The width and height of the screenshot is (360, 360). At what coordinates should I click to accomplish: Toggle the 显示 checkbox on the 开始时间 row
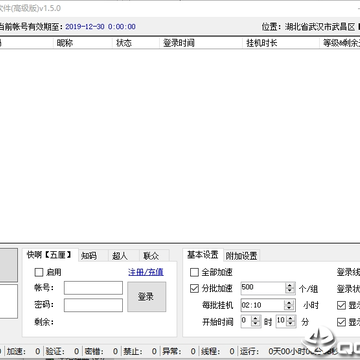pyautogui.click(x=341, y=322)
